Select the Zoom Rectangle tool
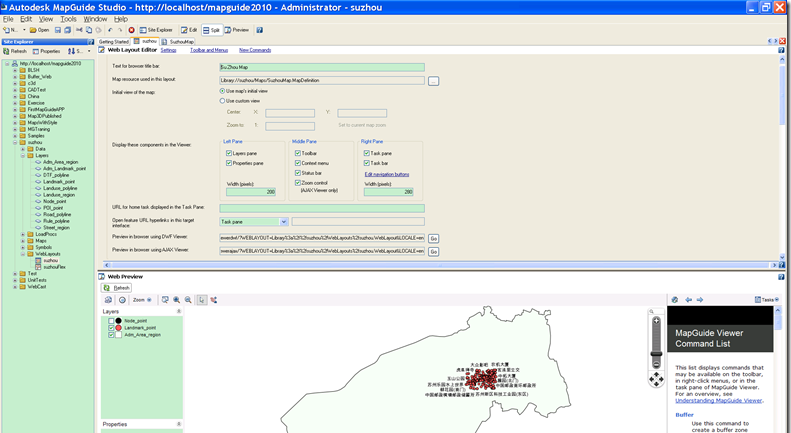This screenshot has width=791, height=433. pos(165,300)
